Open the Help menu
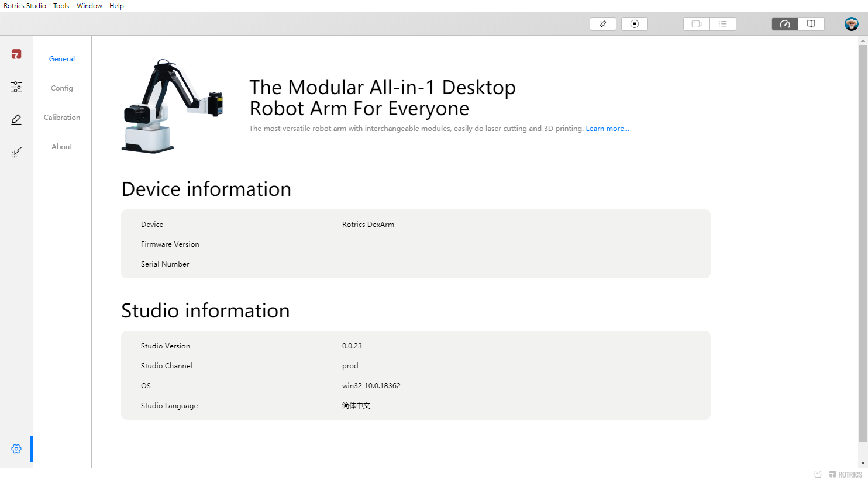The image size is (868, 480). [x=116, y=6]
